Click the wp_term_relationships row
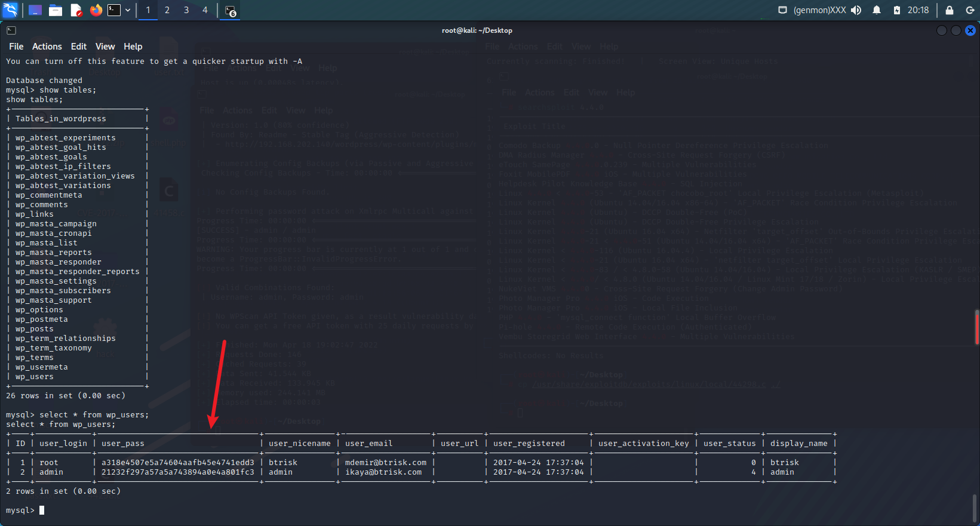The width and height of the screenshot is (980, 526). coord(66,339)
